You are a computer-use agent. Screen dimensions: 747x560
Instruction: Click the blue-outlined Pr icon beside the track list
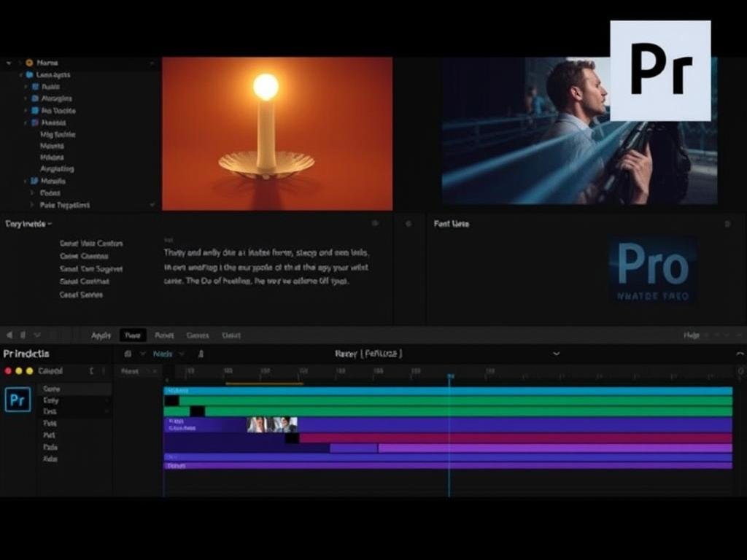(x=18, y=399)
